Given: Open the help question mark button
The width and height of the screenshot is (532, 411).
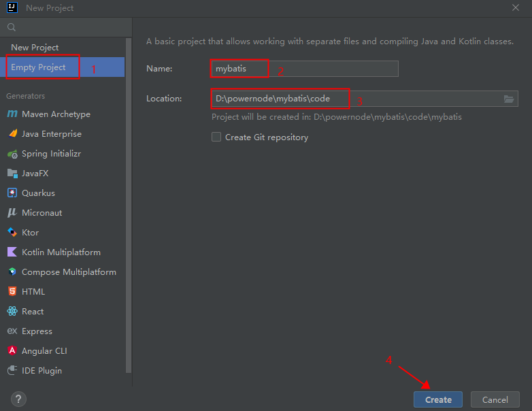Looking at the screenshot, I should (19, 399).
